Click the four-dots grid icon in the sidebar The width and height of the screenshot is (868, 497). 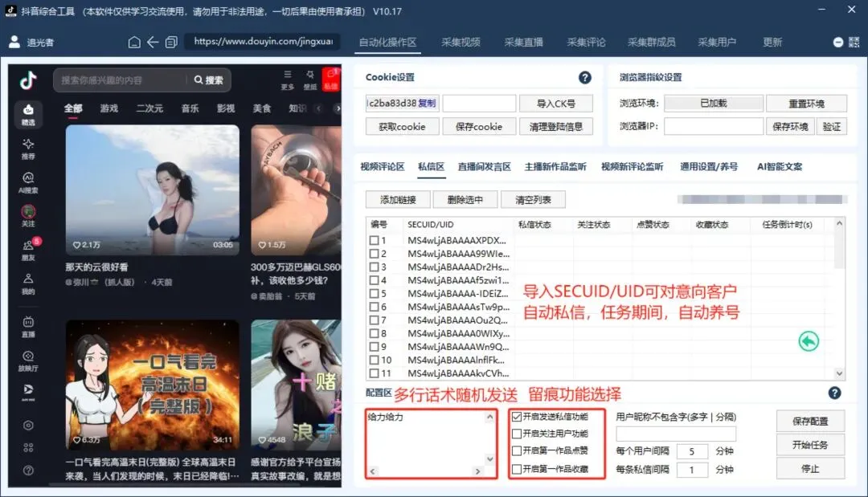click(28, 448)
